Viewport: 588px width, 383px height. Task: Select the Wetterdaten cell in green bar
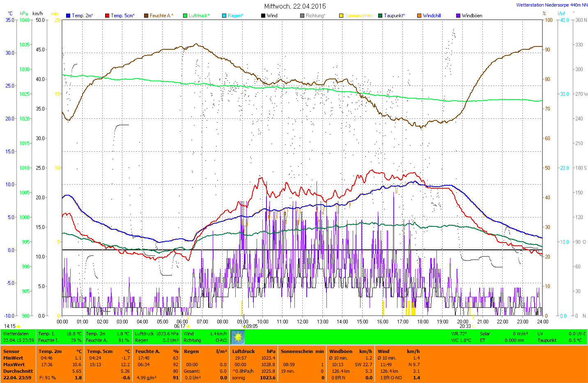click(16, 334)
